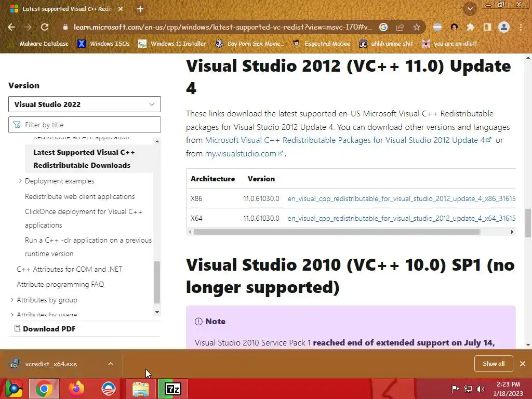Open the Malware Database bookmark
The width and height of the screenshot is (532, 399).
pos(39,44)
